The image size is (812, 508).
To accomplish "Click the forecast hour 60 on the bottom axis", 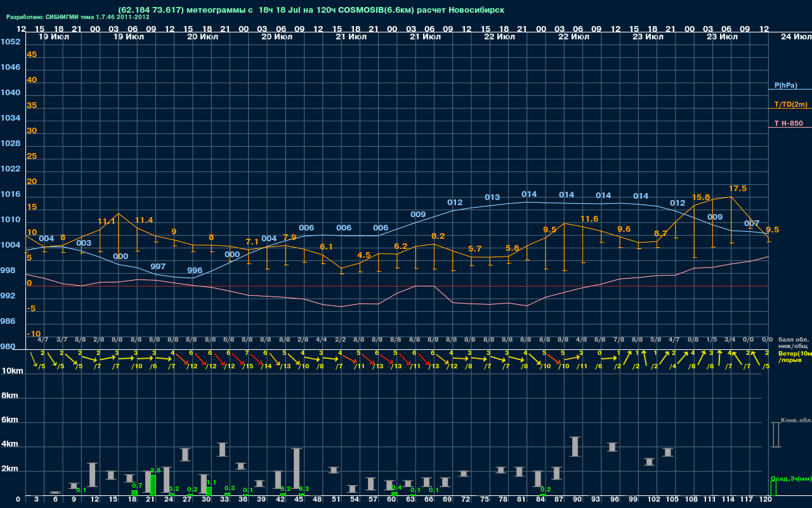I will point(391,500).
